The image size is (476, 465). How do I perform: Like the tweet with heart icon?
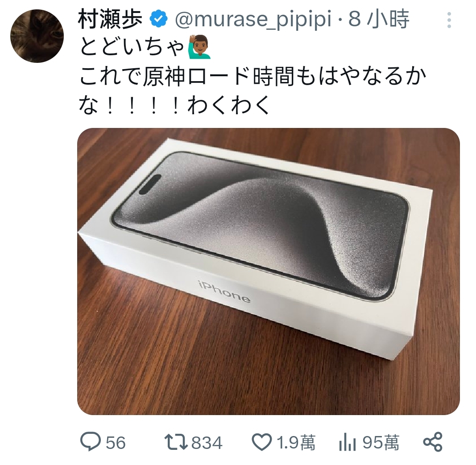[x=262, y=443]
